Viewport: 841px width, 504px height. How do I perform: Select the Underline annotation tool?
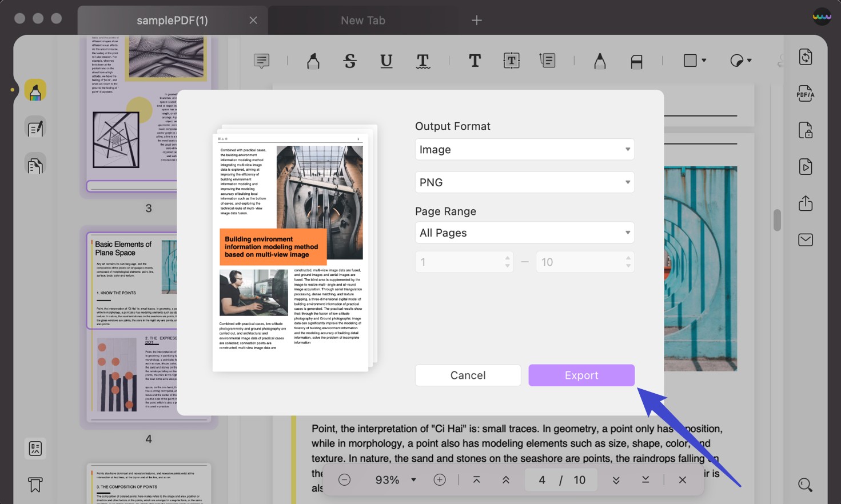pos(386,61)
